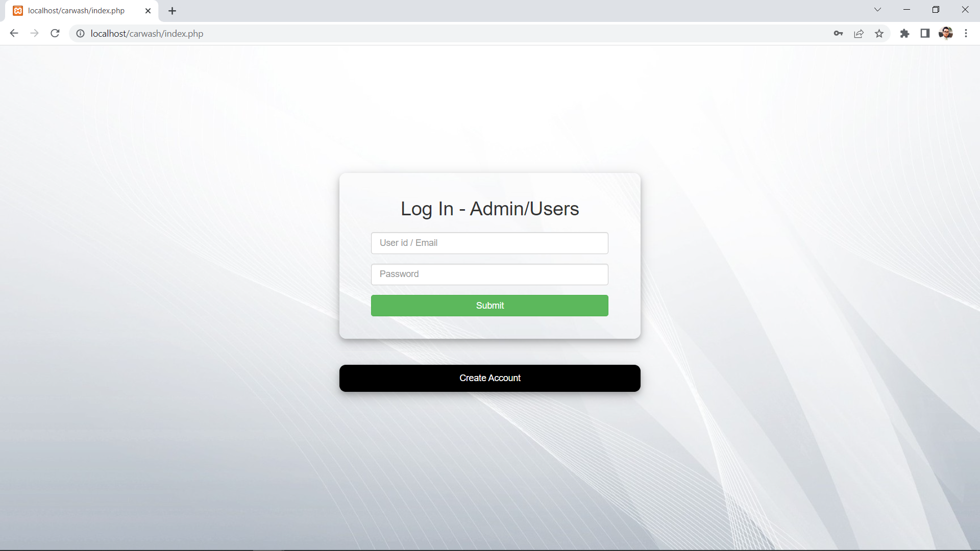The height and width of the screenshot is (551, 980).
Task: Click the green Submit button
Action: pos(489,306)
